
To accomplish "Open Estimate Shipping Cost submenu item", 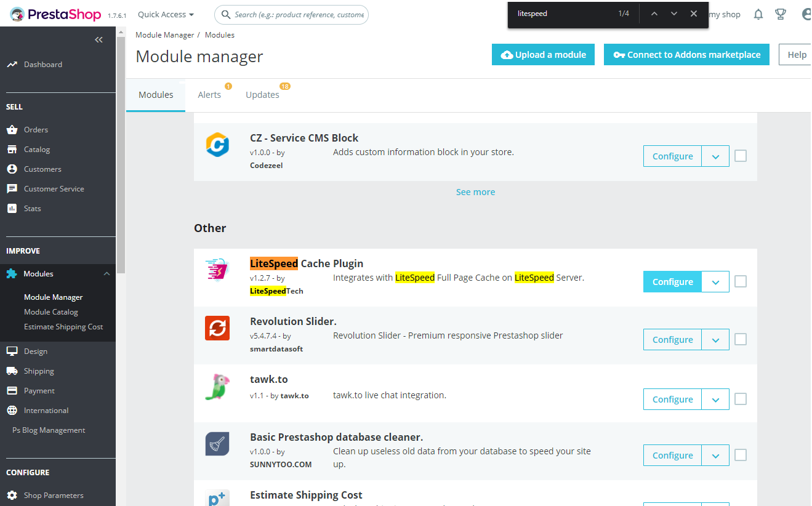I will point(63,326).
